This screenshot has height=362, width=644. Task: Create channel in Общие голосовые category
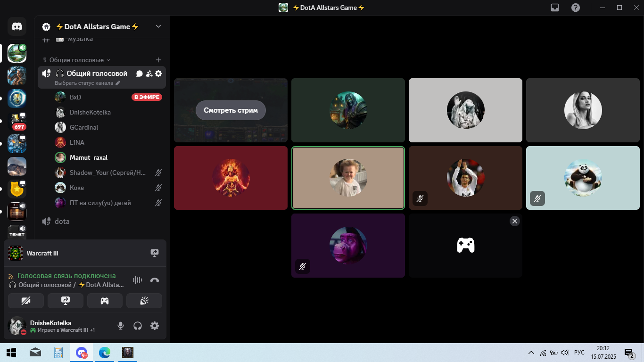click(158, 60)
